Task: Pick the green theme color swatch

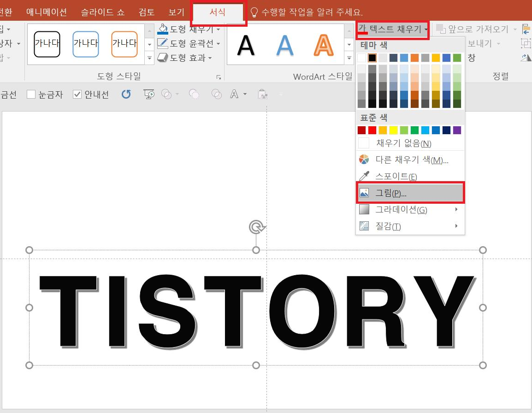Action: click(457, 58)
